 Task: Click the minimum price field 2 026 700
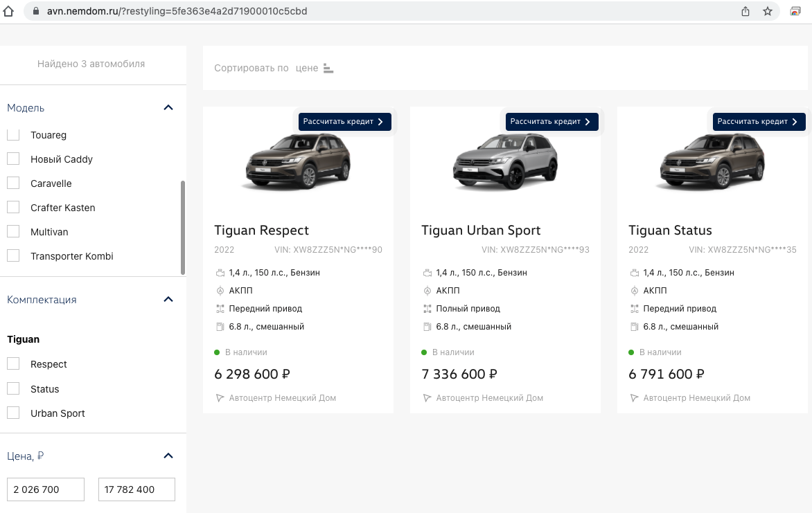click(46, 489)
